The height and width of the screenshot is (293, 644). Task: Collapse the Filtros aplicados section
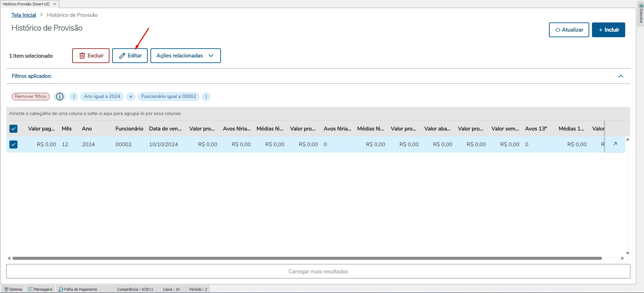(621, 76)
